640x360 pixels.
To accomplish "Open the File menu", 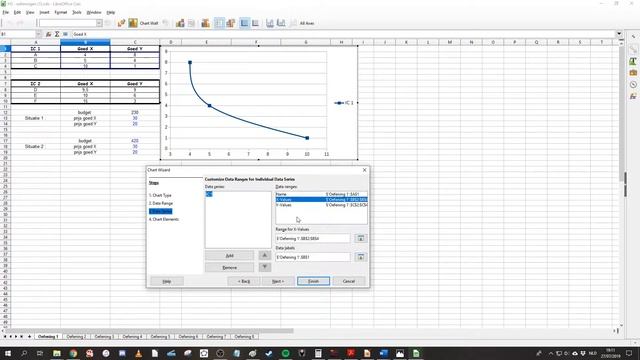I will [x=5, y=12].
